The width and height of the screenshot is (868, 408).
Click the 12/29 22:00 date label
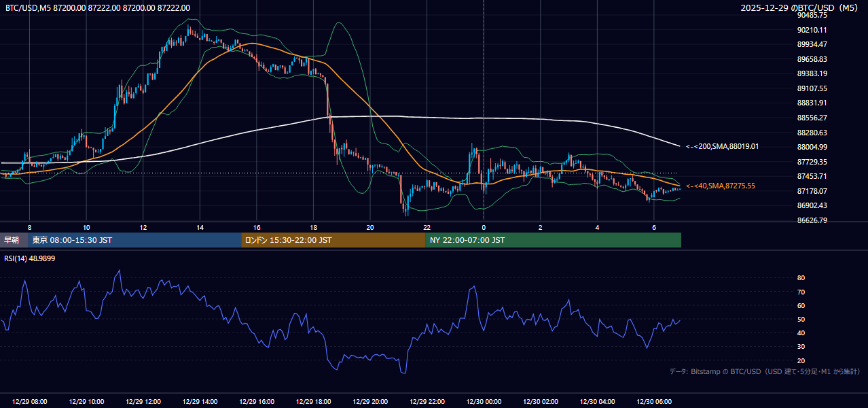[427, 402]
